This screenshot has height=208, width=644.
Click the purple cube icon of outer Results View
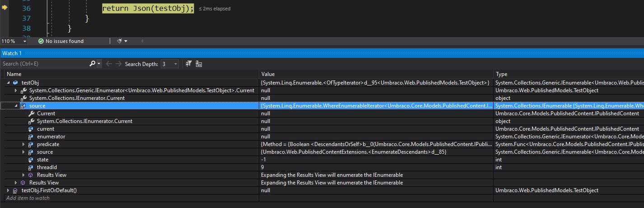[x=23, y=183]
